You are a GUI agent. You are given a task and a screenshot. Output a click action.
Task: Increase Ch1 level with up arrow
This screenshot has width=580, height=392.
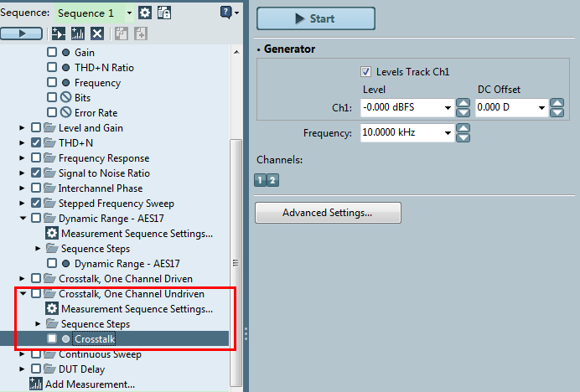(x=463, y=103)
